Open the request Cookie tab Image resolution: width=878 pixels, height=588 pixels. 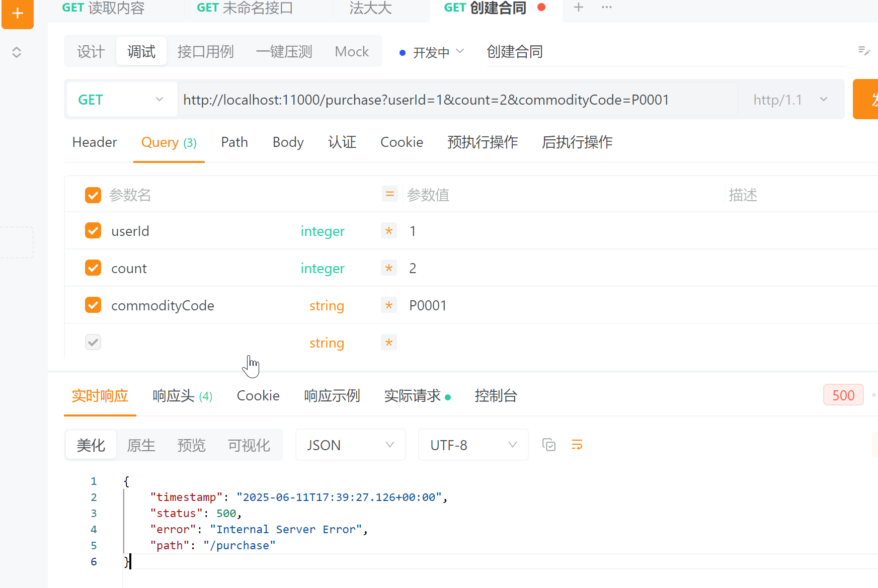click(402, 142)
